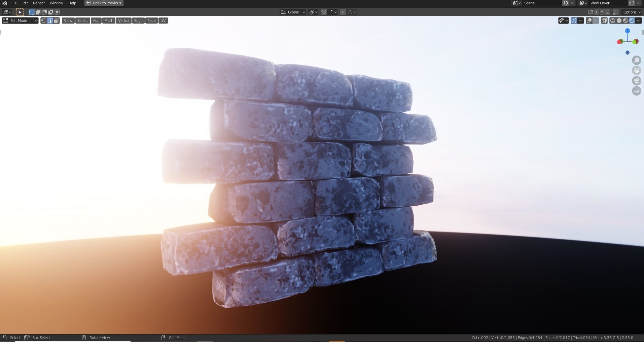Viewport: 644px width, 342px height.
Task: Click the Back to Previous button
Action: tap(104, 3)
